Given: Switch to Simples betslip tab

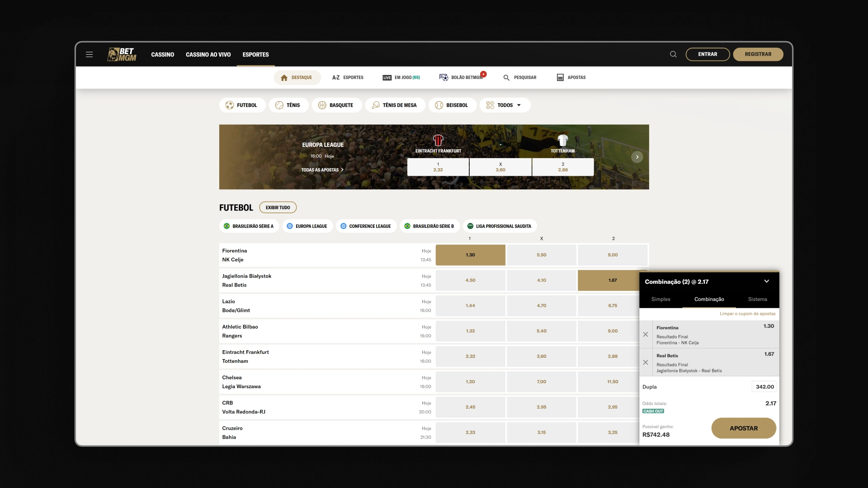Looking at the screenshot, I should coord(660,299).
